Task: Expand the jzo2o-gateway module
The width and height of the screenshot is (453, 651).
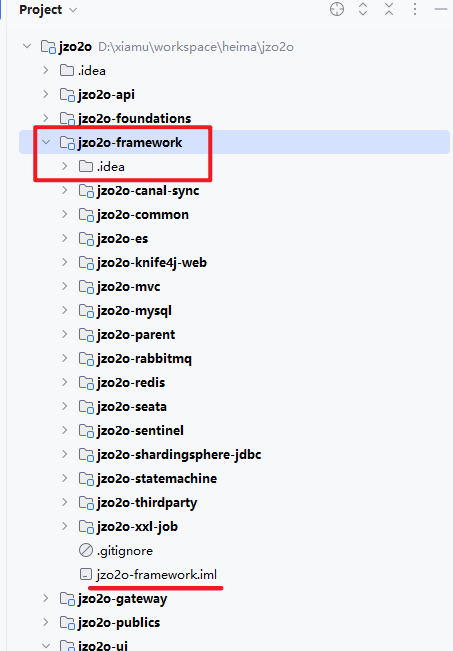Action: click(46, 598)
